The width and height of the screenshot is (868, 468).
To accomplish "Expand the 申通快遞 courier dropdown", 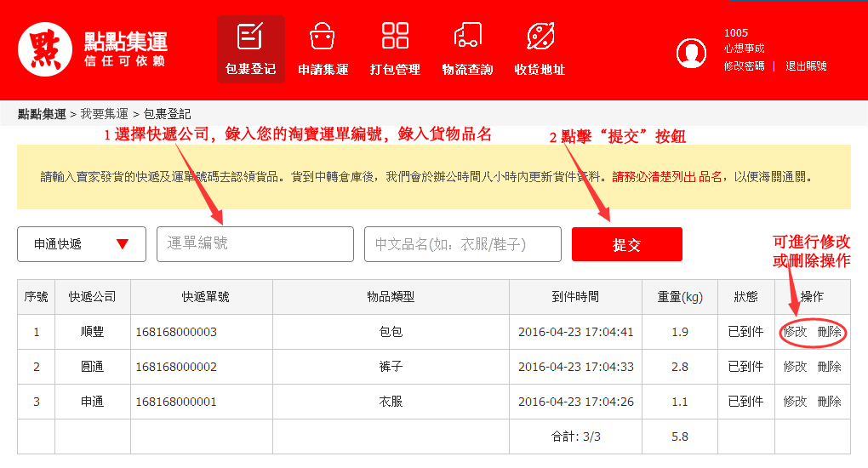I will [x=82, y=243].
